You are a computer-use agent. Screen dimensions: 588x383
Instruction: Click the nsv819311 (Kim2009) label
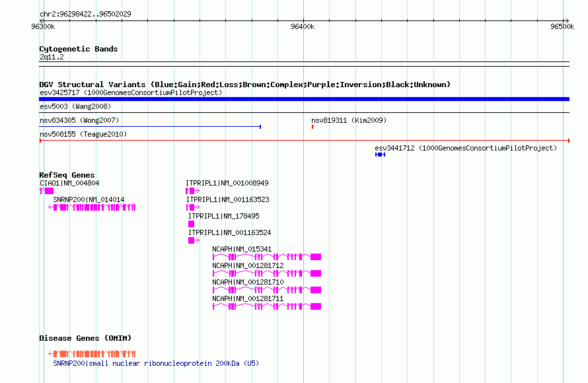[x=349, y=120]
